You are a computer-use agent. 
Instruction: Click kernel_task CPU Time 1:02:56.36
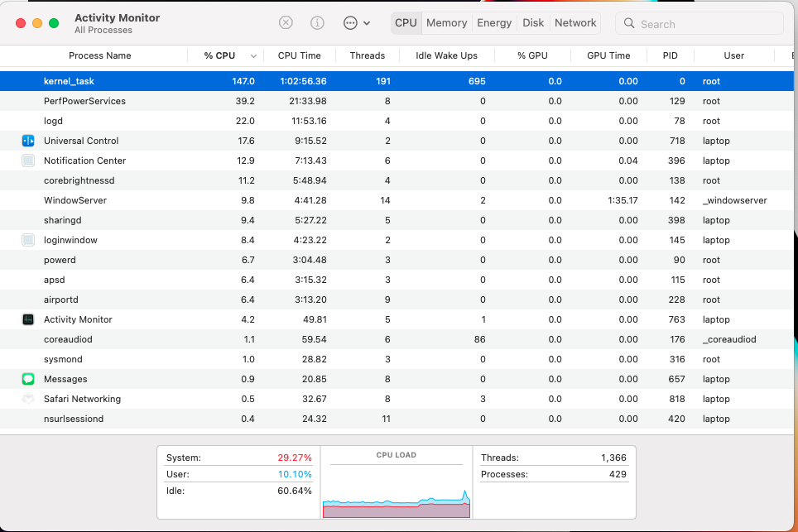303,81
